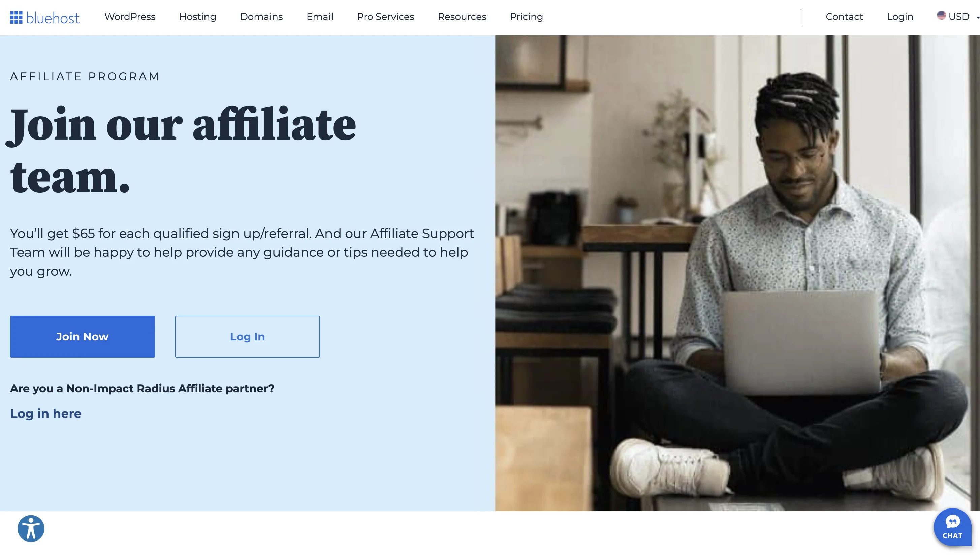
Task: Click the Join Now button
Action: coord(82,336)
